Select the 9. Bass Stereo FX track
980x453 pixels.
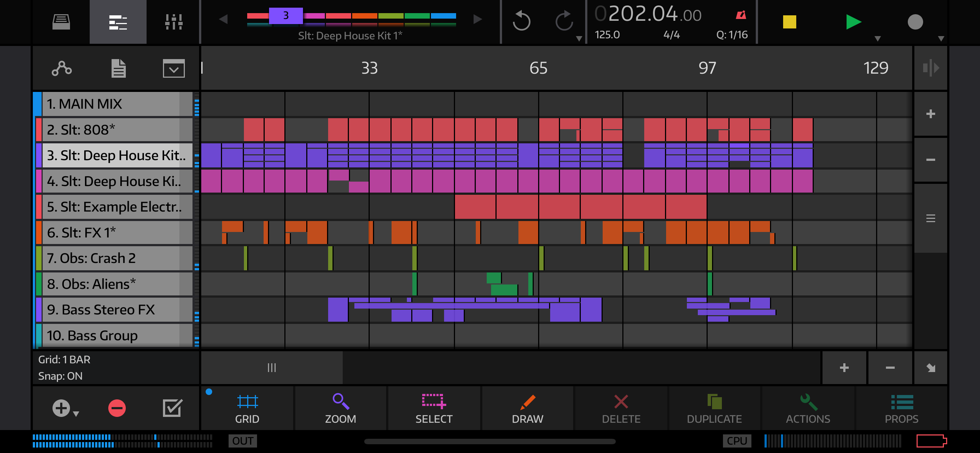point(117,310)
